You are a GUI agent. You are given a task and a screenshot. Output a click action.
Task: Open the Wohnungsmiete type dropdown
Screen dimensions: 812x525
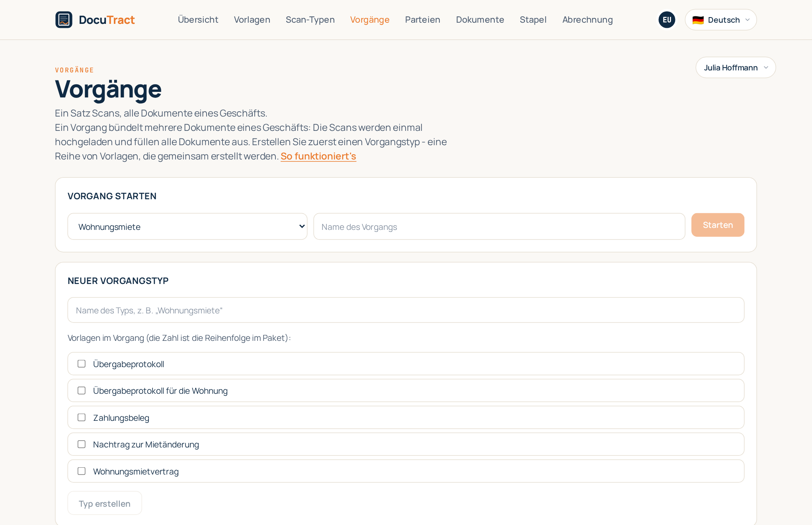tap(187, 227)
